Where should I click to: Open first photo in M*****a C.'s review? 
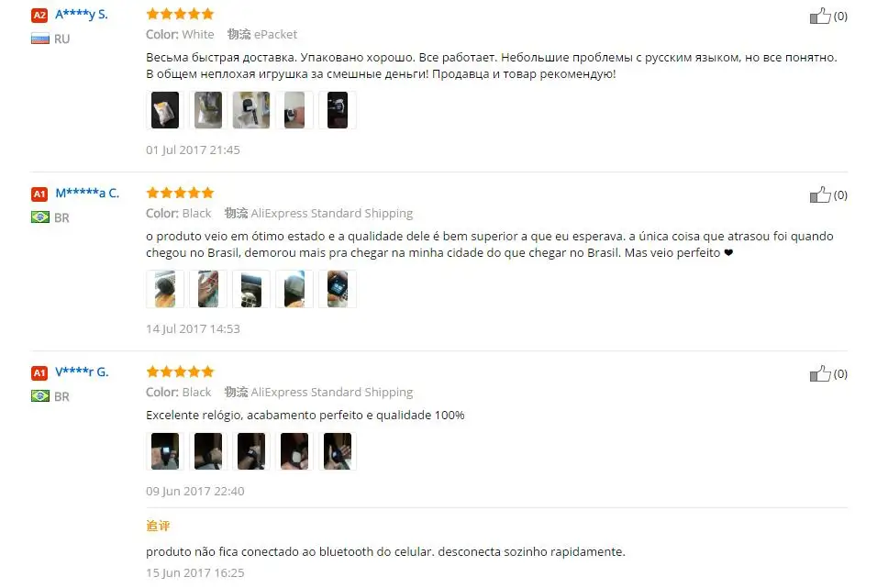click(x=165, y=289)
